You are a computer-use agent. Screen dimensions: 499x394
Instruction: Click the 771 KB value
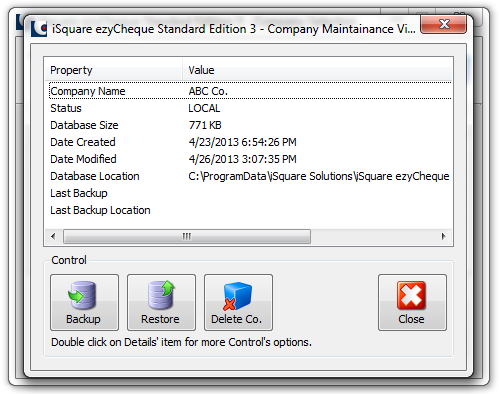pos(205,125)
